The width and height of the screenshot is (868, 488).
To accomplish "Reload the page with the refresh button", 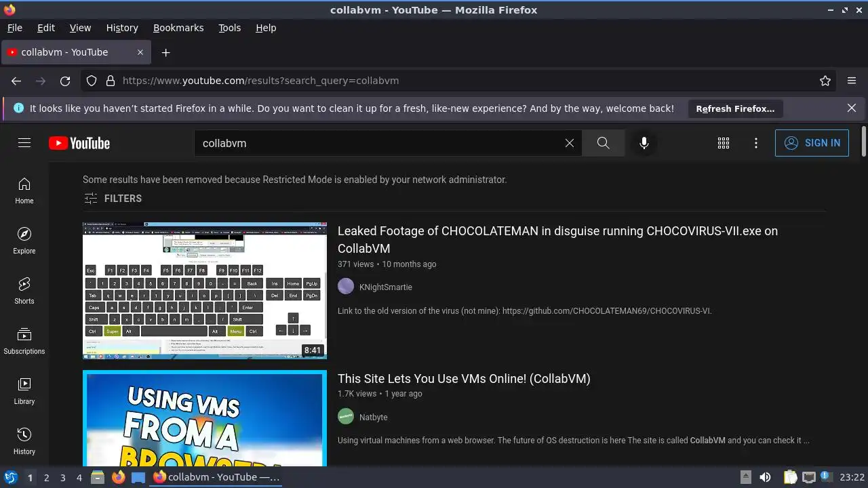I will 65,81.
